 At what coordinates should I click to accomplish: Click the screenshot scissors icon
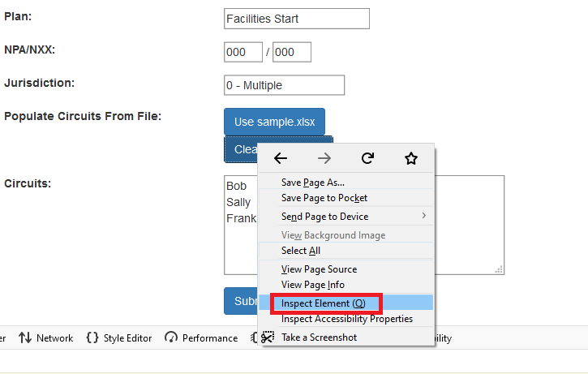point(268,337)
